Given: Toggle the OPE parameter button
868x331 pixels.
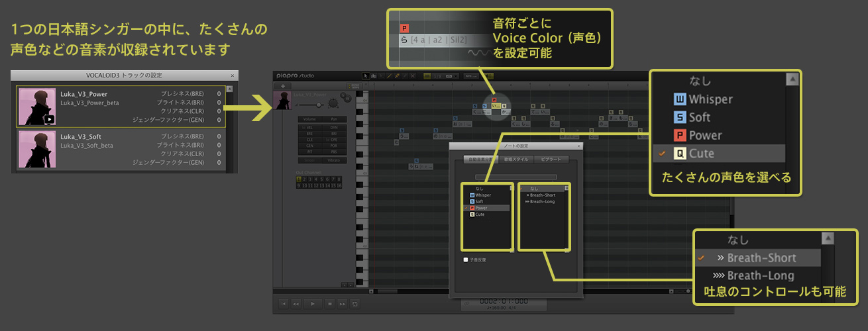Looking at the screenshot, I should coord(334,140).
